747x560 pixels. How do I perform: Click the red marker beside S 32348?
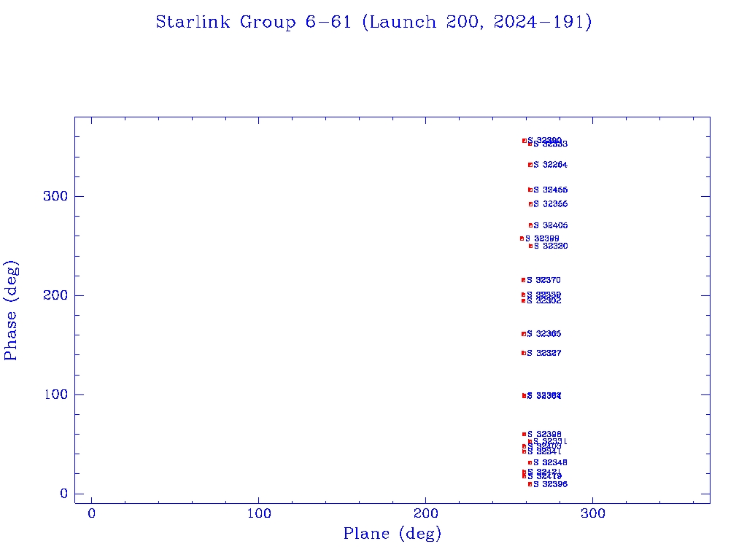[x=530, y=463]
